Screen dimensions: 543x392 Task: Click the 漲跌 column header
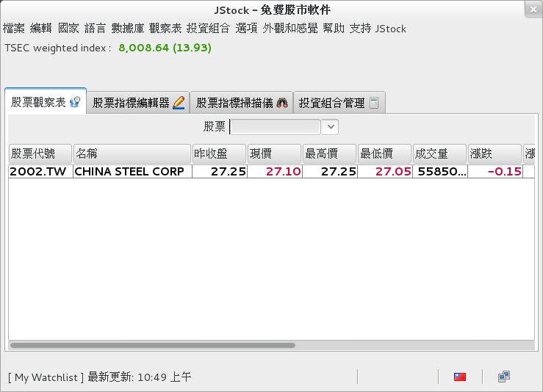[x=495, y=153]
